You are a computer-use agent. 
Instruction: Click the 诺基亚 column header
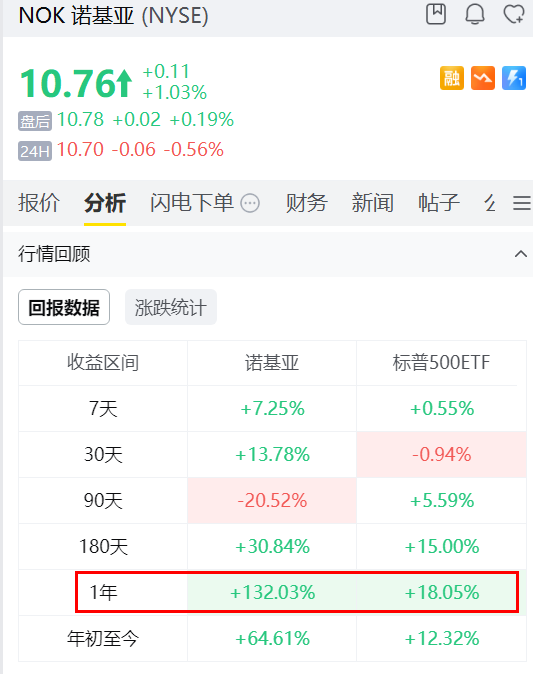272,362
